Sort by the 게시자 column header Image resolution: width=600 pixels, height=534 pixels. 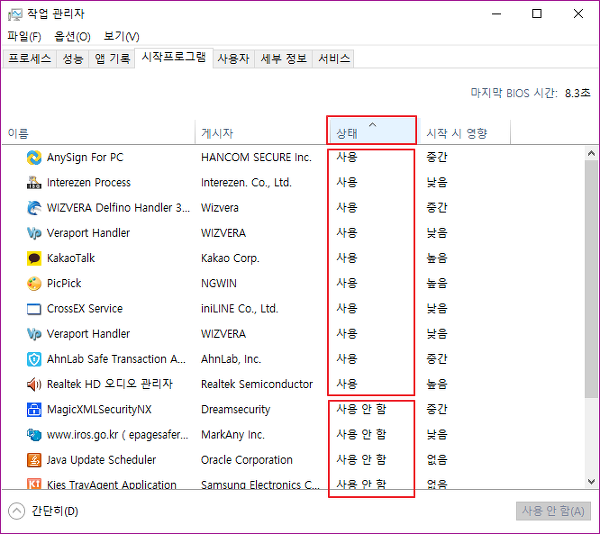261,132
